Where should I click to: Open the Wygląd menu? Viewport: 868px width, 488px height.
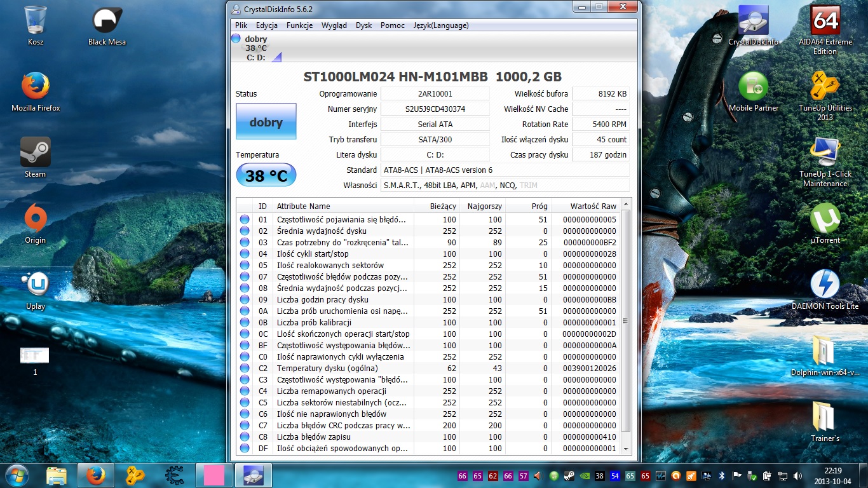click(x=334, y=25)
